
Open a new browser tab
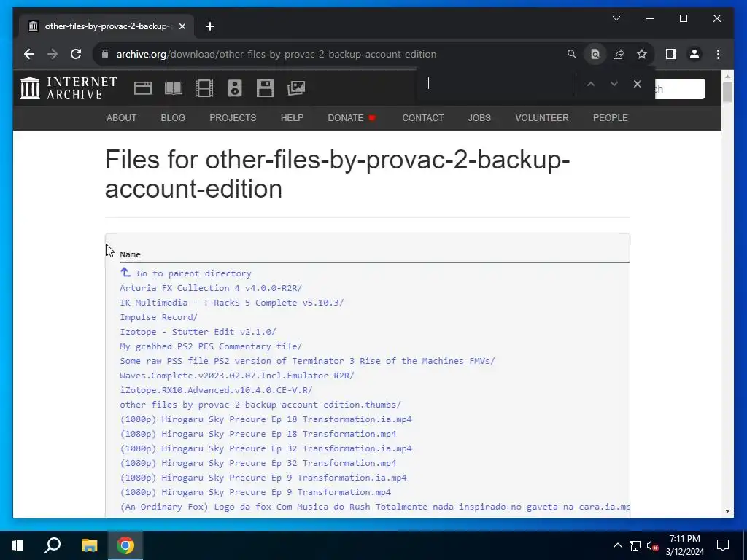(x=210, y=27)
